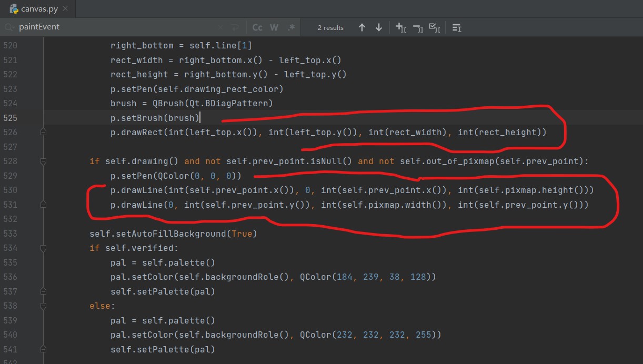This screenshot has width=643, height=364.
Task: Collapse fold marker on line 526
Action: click(x=43, y=132)
